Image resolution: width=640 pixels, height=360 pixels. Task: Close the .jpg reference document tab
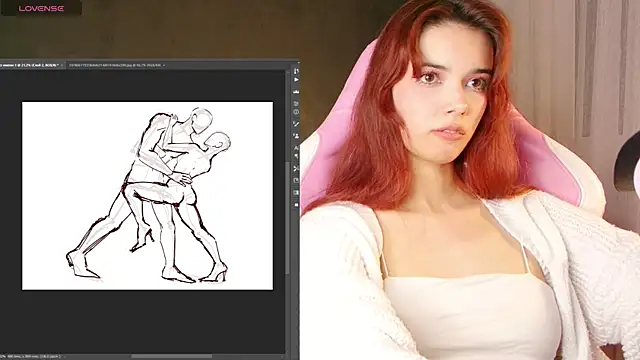tap(164, 65)
